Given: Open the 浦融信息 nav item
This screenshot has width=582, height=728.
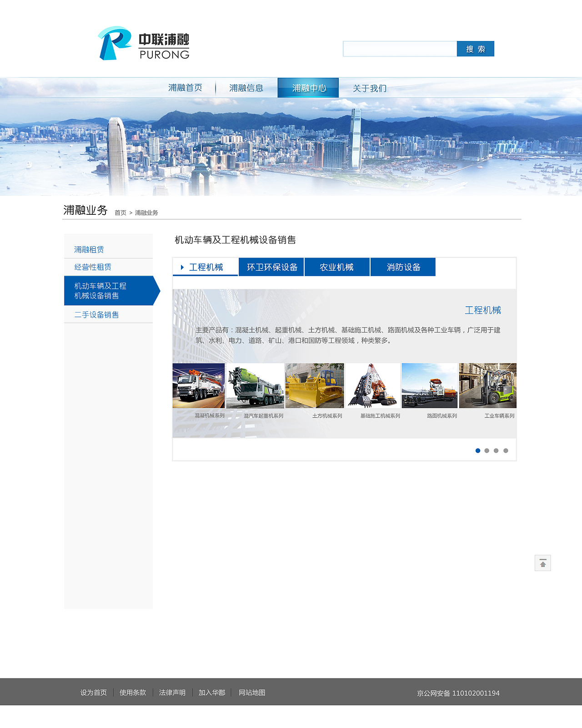Looking at the screenshot, I should [x=246, y=88].
